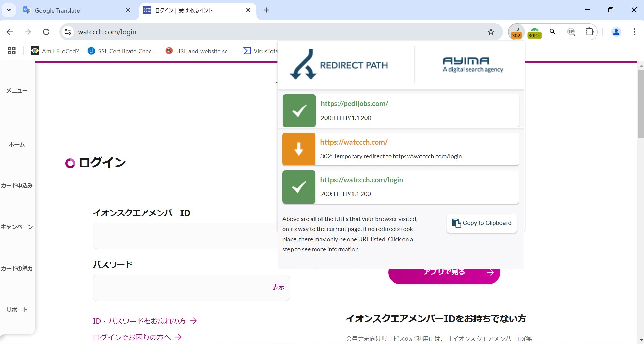Click the orange 302 redirect arrow icon

click(299, 149)
